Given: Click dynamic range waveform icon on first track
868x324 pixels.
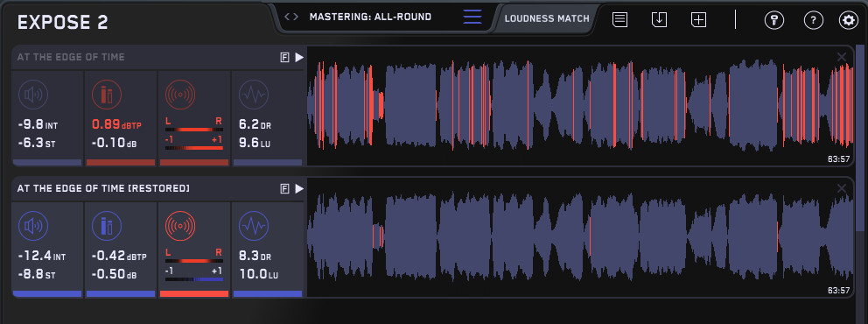Looking at the screenshot, I should (254, 95).
